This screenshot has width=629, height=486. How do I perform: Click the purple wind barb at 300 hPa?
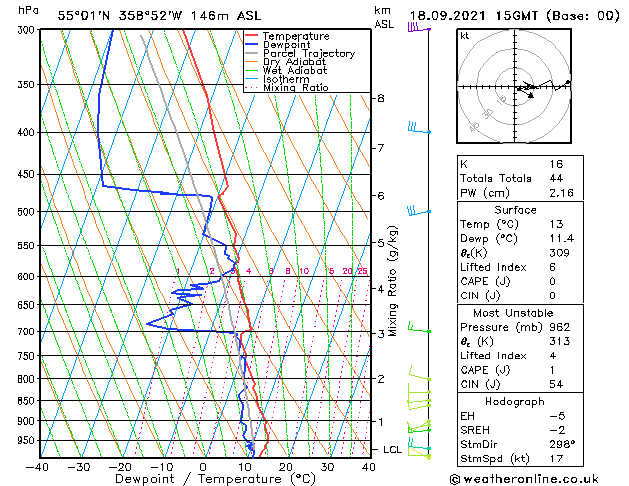pyautogui.click(x=419, y=28)
